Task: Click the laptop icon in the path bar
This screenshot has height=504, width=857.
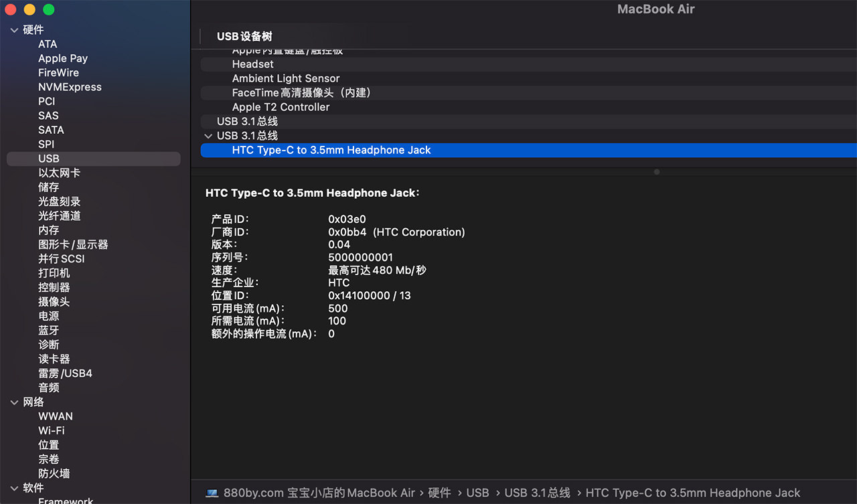Action: coord(212,493)
